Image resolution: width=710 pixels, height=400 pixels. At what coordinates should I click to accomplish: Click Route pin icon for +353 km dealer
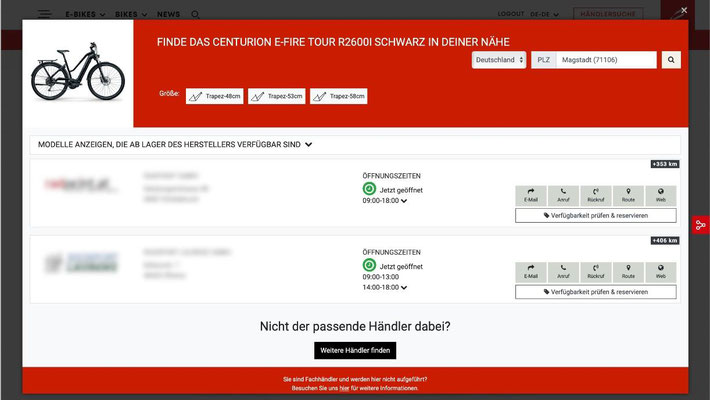click(x=628, y=195)
